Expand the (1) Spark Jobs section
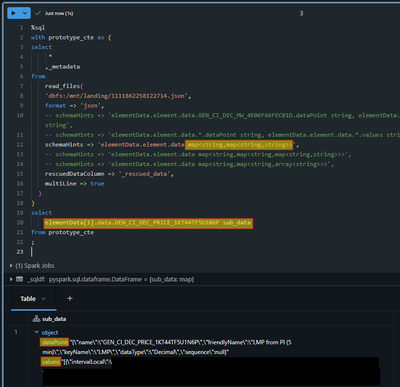Viewport: 400px width, 387px height. (11, 266)
